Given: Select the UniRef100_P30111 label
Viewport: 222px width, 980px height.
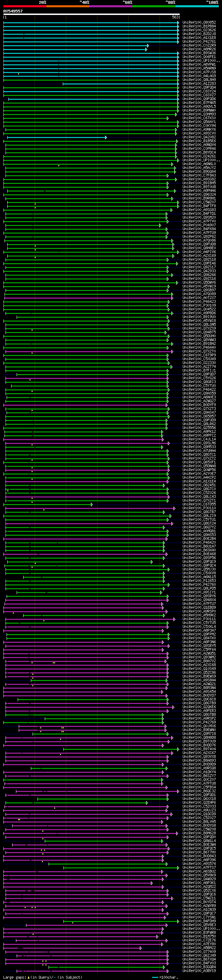Looking at the screenshot, I should click(x=199, y=619).
